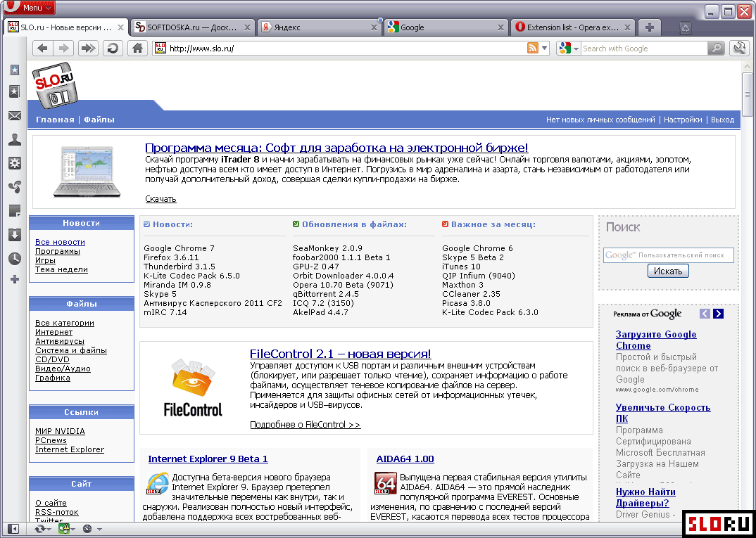Open the search engine selector dropdown
The image size is (756, 538).
point(569,48)
